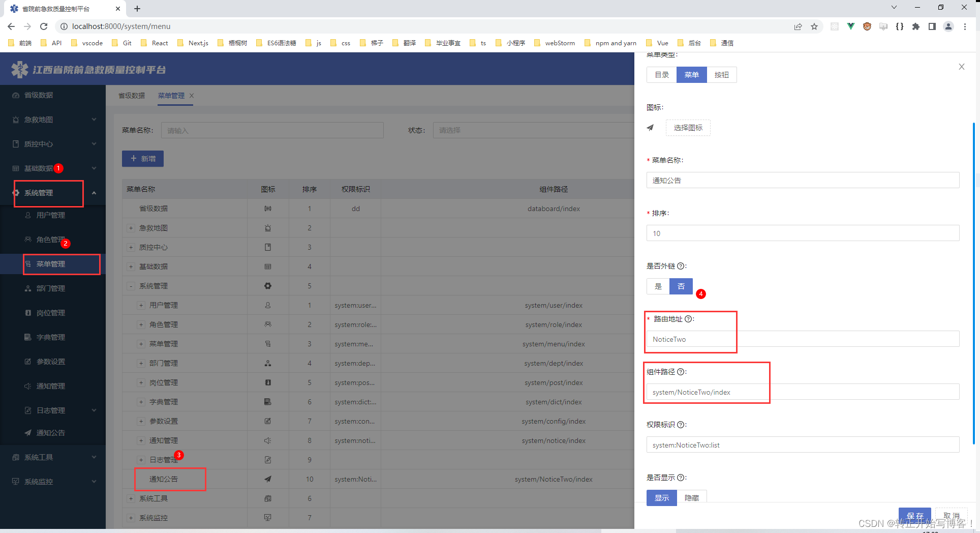Viewport: 980px width, 533px height.
Task: Expand the 系统工具 row in the table
Action: coord(131,498)
